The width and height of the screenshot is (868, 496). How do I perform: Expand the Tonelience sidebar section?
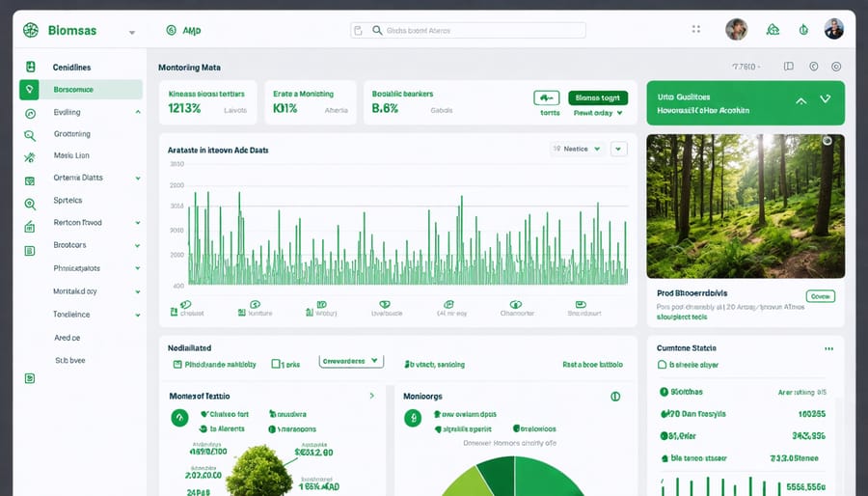pyautogui.click(x=138, y=315)
